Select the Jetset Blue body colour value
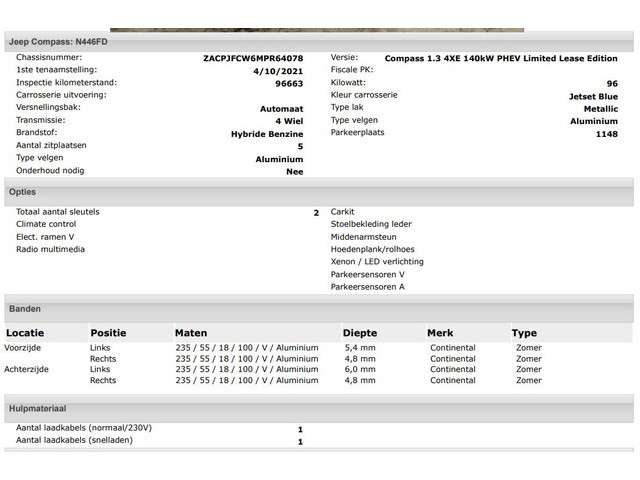 point(594,97)
